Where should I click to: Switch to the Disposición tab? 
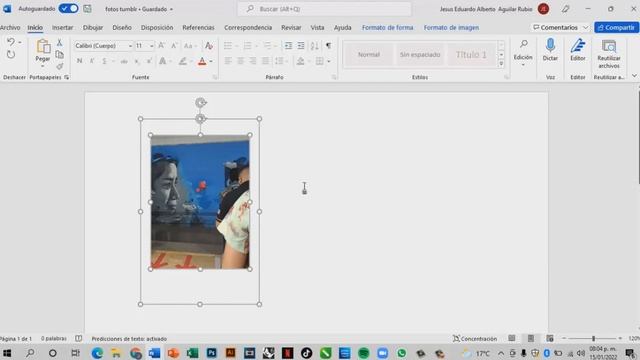(x=157, y=27)
